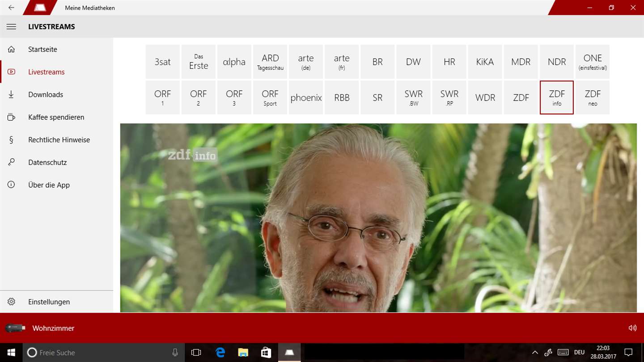The image size is (644, 362).
Task: Open the hamburger navigation menu
Action: (11, 27)
